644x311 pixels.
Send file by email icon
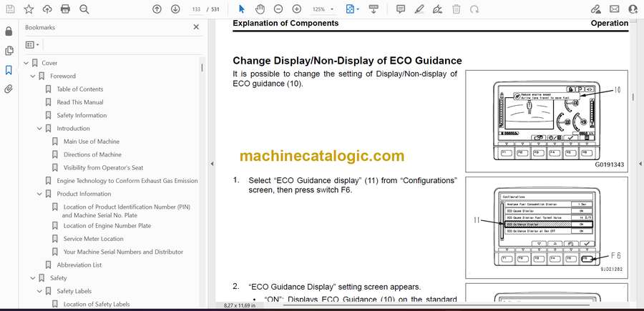[x=615, y=9]
